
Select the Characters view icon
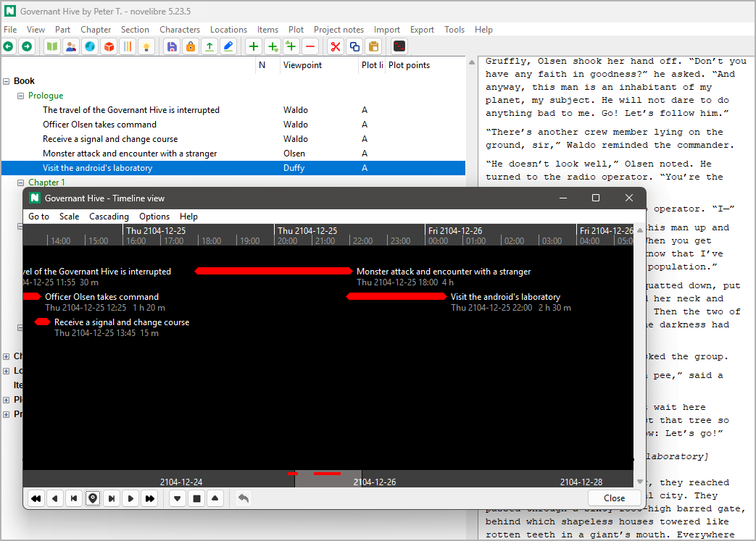(x=70, y=46)
